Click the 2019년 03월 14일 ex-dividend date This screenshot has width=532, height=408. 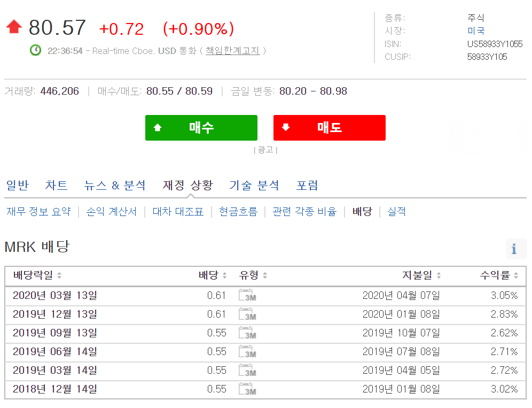pyautogui.click(x=55, y=370)
